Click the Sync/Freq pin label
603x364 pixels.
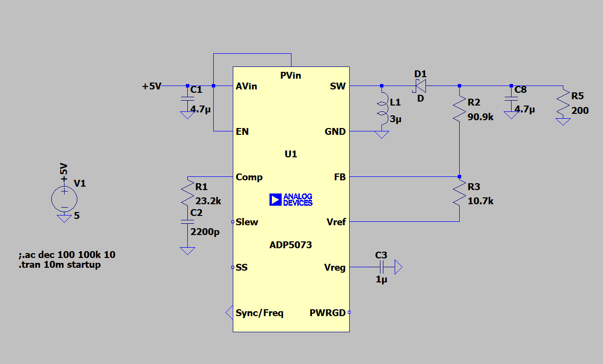[x=260, y=313]
